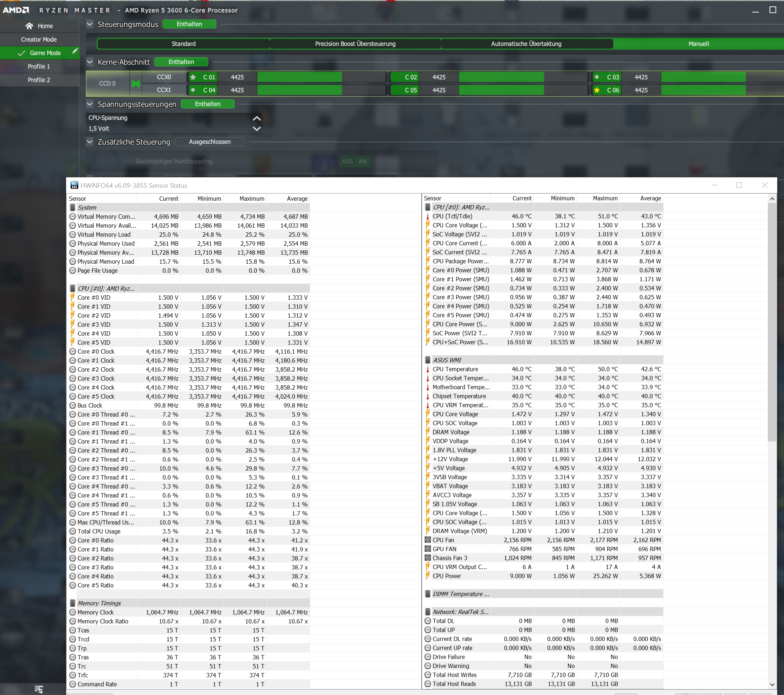Click the HWiNFO64 title bar app icon

74,185
